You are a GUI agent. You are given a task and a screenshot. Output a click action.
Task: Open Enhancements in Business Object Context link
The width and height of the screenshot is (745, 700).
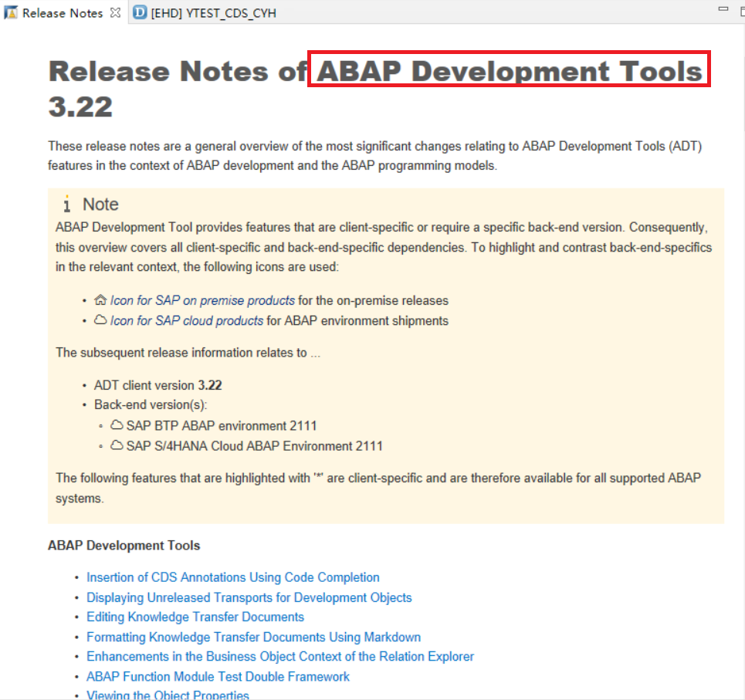click(279, 656)
